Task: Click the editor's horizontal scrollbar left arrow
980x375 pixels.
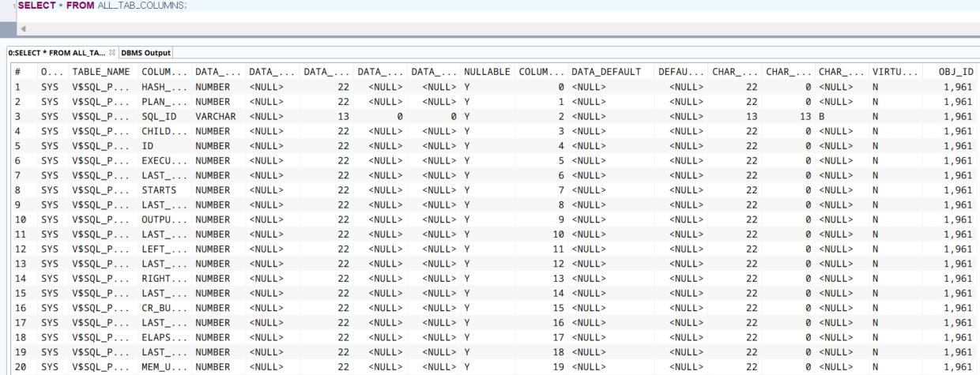Action: point(23,29)
